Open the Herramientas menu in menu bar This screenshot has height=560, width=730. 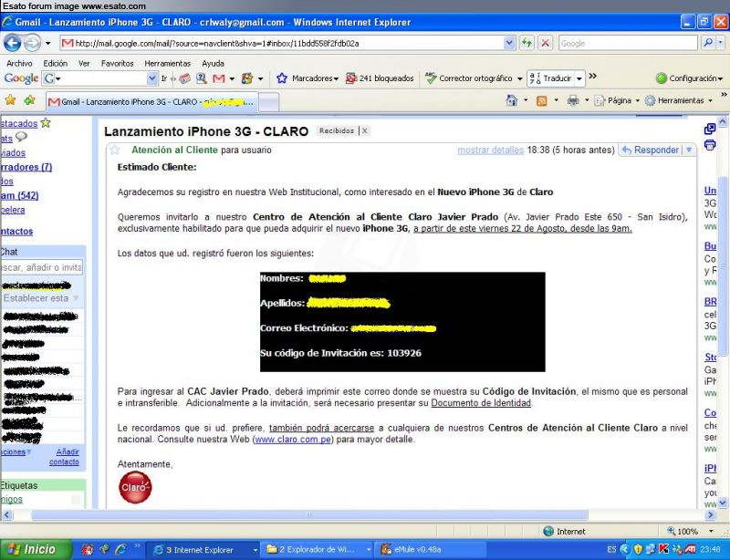168,63
